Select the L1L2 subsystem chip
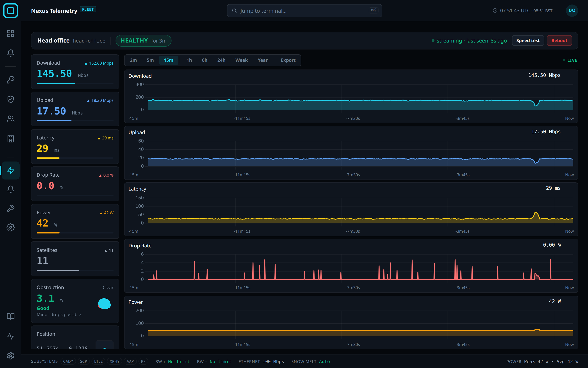This screenshot has width=588, height=368. click(98, 361)
